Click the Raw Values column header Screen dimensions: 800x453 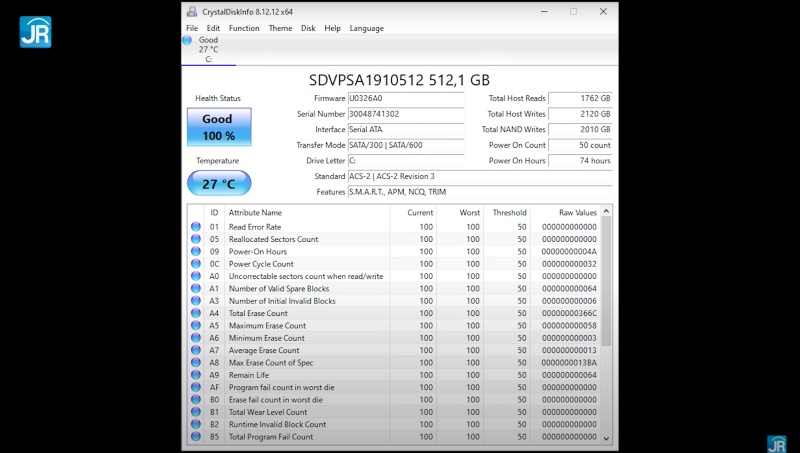[578, 212]
